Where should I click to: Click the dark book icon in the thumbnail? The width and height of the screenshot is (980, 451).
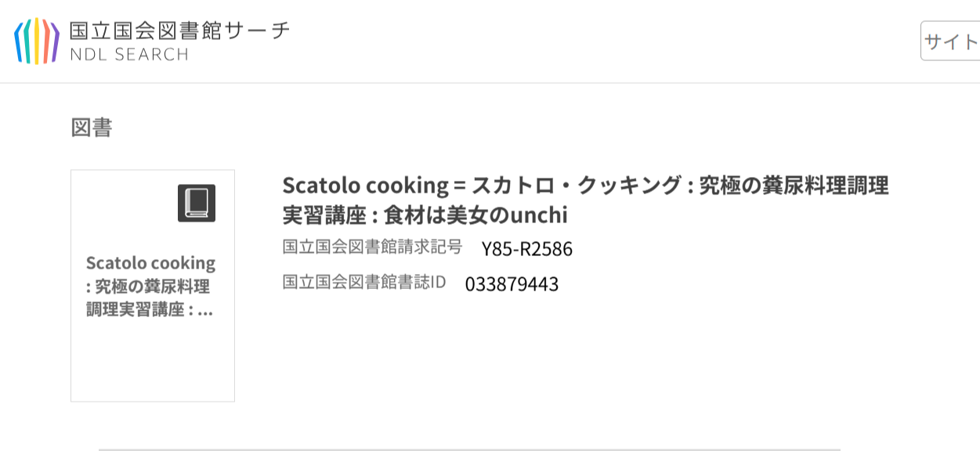(x=196, y=203)
